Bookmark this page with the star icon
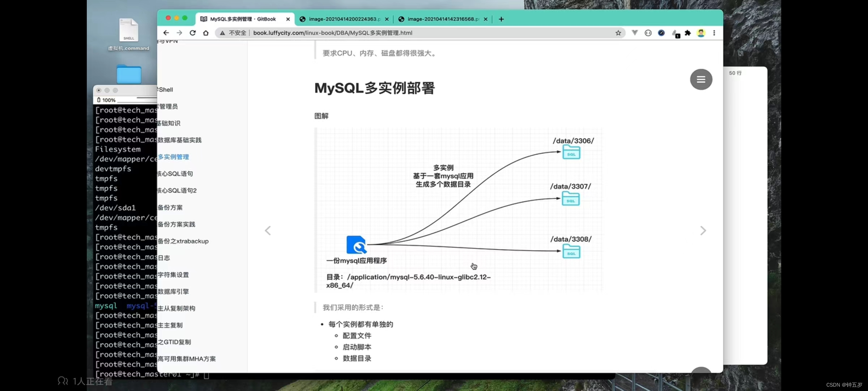This screenshot has height=391, width=868. coord(618,33)
